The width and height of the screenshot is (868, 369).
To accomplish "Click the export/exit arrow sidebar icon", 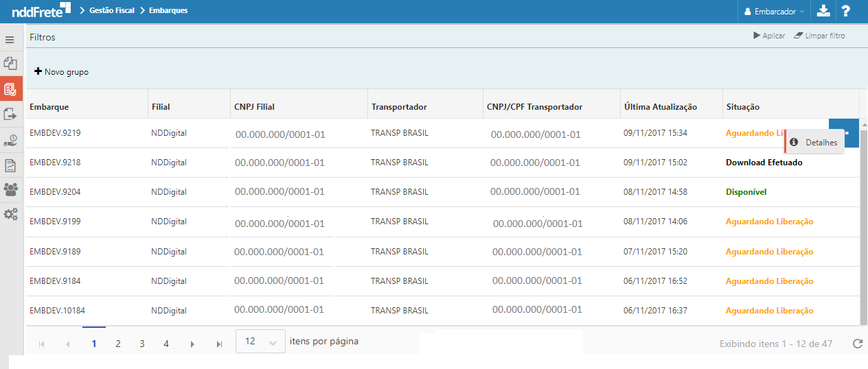I will click(x=10, y=114).
